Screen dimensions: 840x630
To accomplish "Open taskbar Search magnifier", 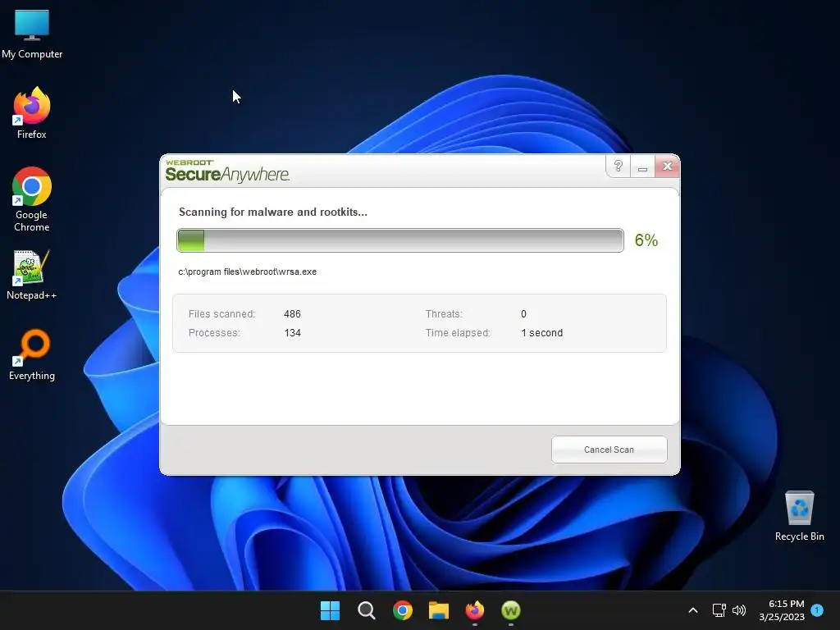I will pos(367,610).
